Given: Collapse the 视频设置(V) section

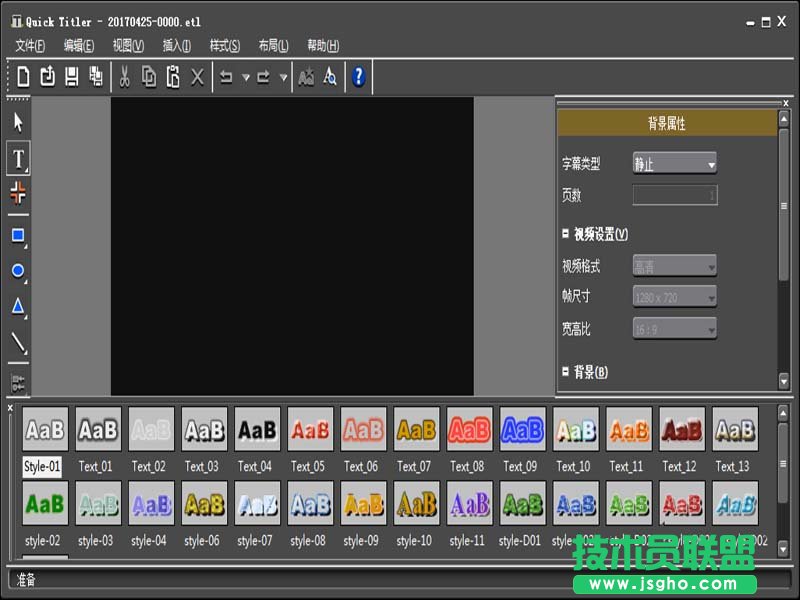Looking at the screenshot, I should pyautogui.click(x=567, y=232).
